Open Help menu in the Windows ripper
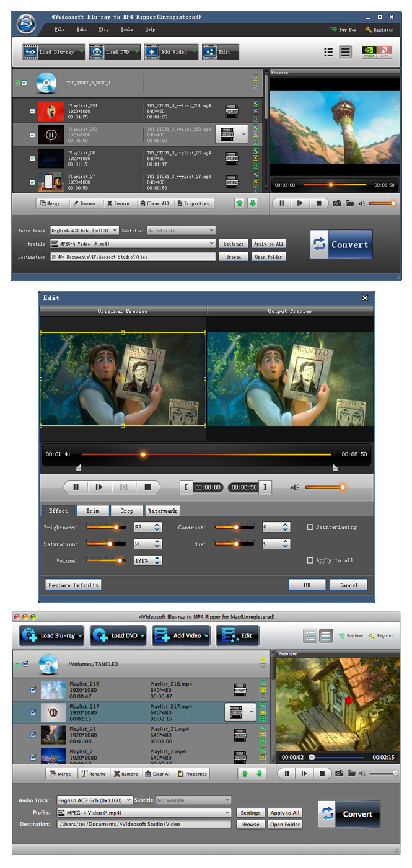This screenshot has height=868, width=412. click(x=150, y=29)
